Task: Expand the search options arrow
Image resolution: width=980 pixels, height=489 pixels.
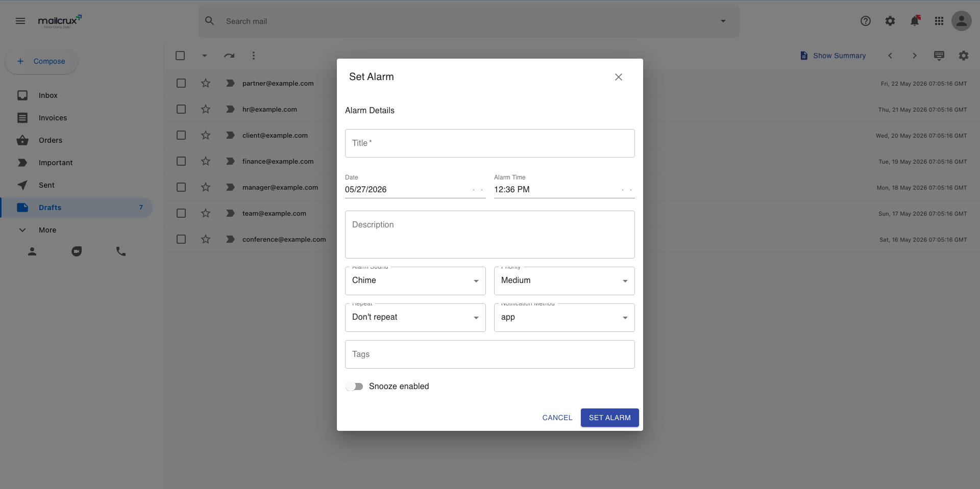Action: coord(723,21)
